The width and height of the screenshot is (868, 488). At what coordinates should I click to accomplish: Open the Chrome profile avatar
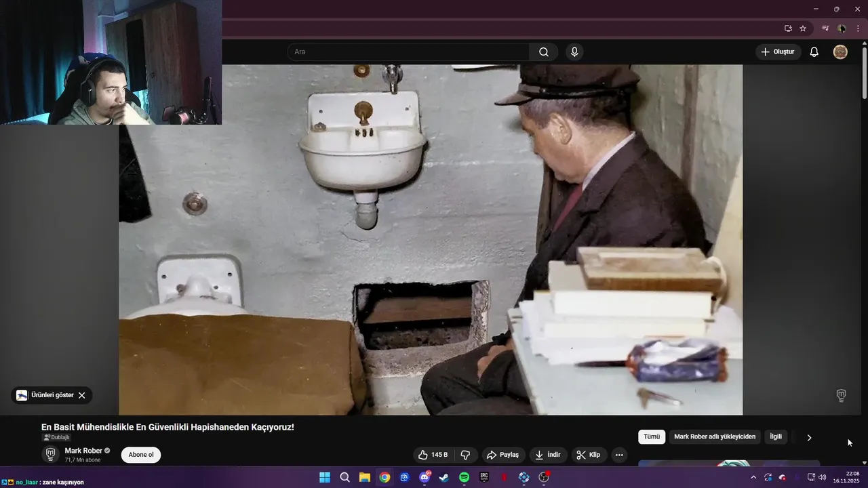coord(842,28)
